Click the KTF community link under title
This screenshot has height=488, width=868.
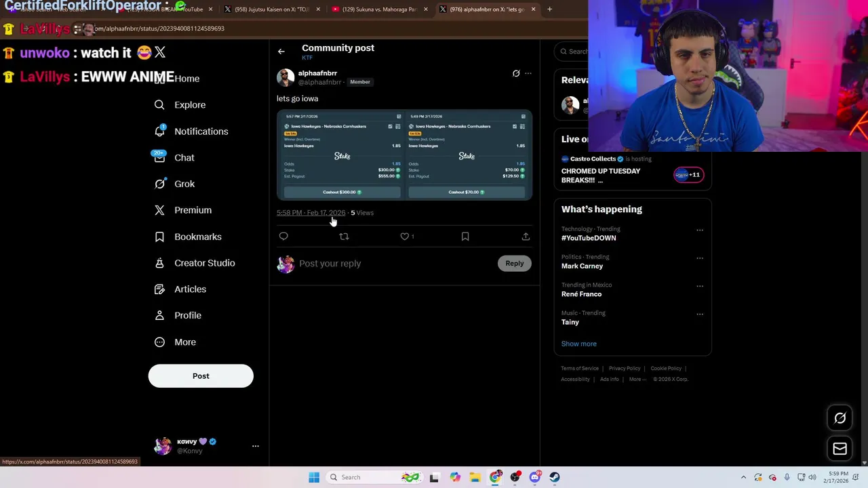[x=307, y=58]
